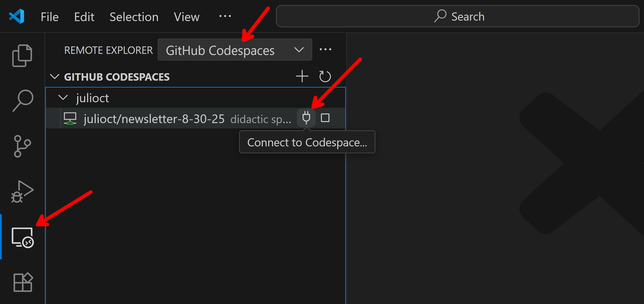644x304 pixels.
Task: Stop the codespace with the square icon
Action: tap(325, 118)
